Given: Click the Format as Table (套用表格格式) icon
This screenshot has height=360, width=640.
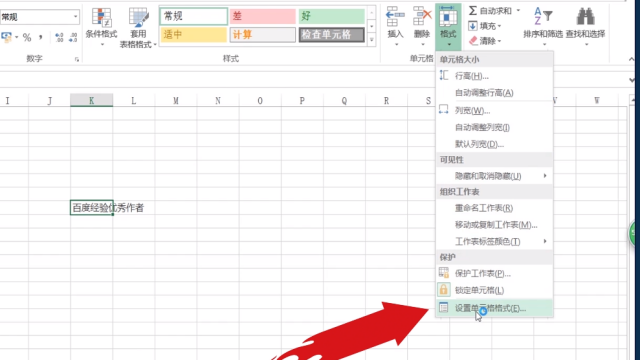Looking at the screenshot, I should tap(138, 18).
